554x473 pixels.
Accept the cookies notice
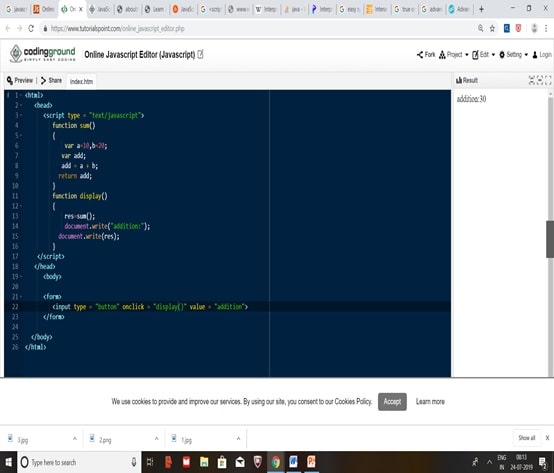(392, 402)
